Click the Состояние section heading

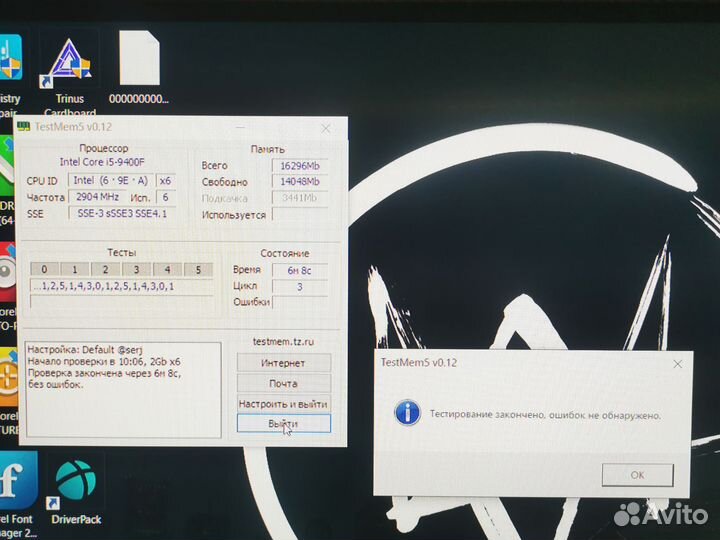(285, 253)
